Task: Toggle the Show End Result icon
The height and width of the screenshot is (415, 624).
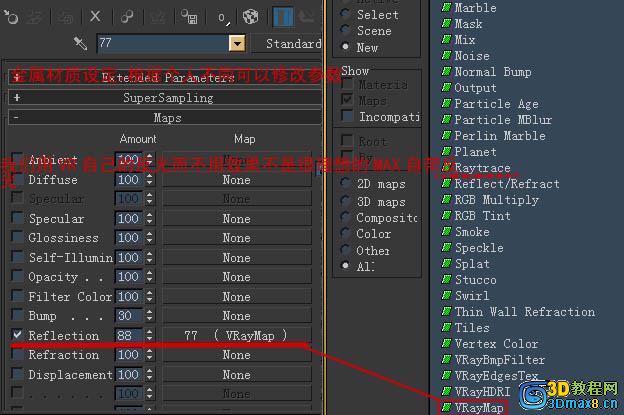Action: (x=283, y=17)
